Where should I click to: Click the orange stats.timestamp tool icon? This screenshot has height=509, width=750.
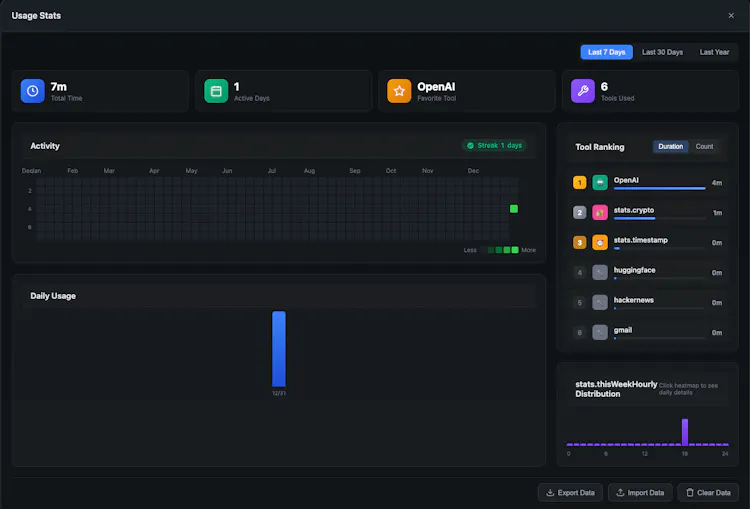[600, 243]
